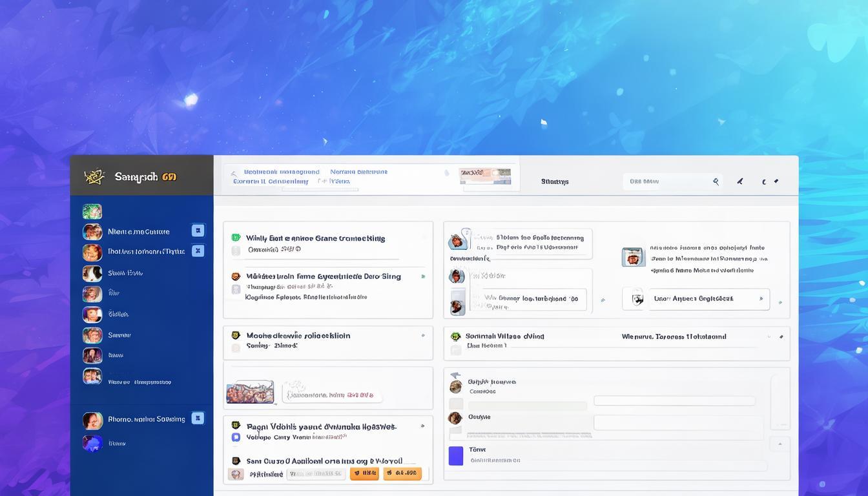Select the first blue tab in the top bar

point(281,172)
